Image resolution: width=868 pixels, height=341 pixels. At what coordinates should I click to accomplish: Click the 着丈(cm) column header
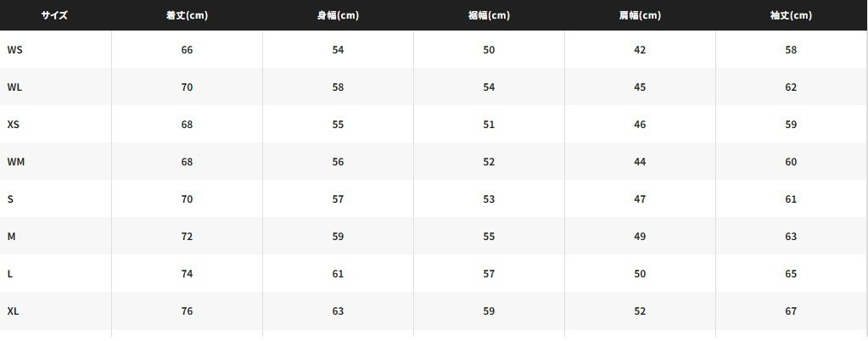(187, 15)
